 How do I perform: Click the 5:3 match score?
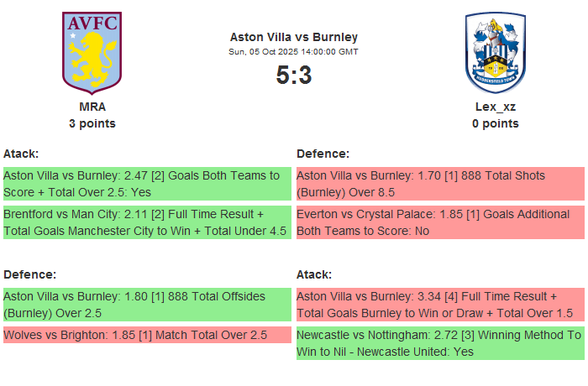pos(294,76)
